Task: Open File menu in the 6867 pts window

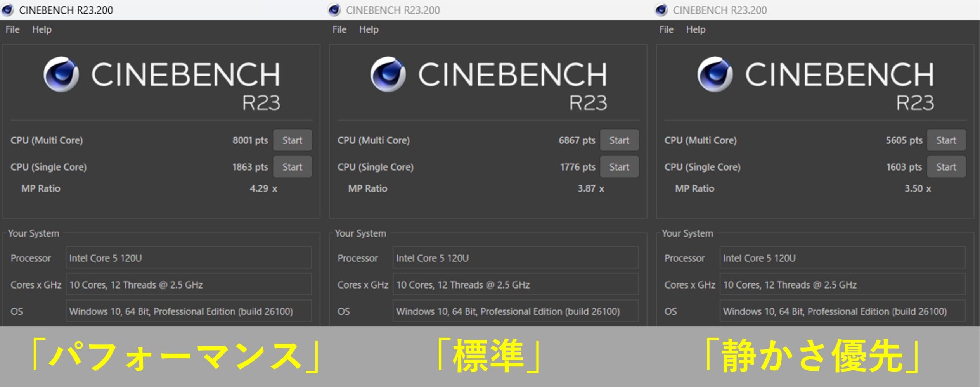Action: (x=339, y=29)
